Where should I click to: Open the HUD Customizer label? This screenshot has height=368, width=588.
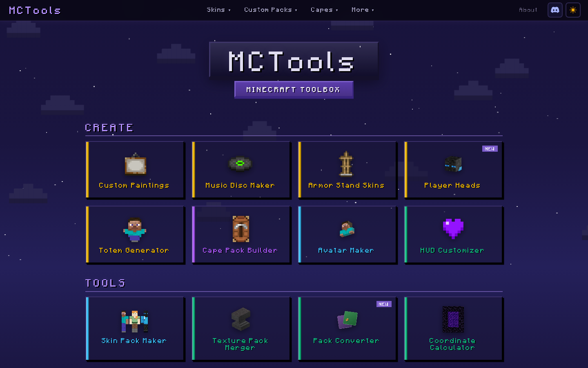click(x=452, y=250)
